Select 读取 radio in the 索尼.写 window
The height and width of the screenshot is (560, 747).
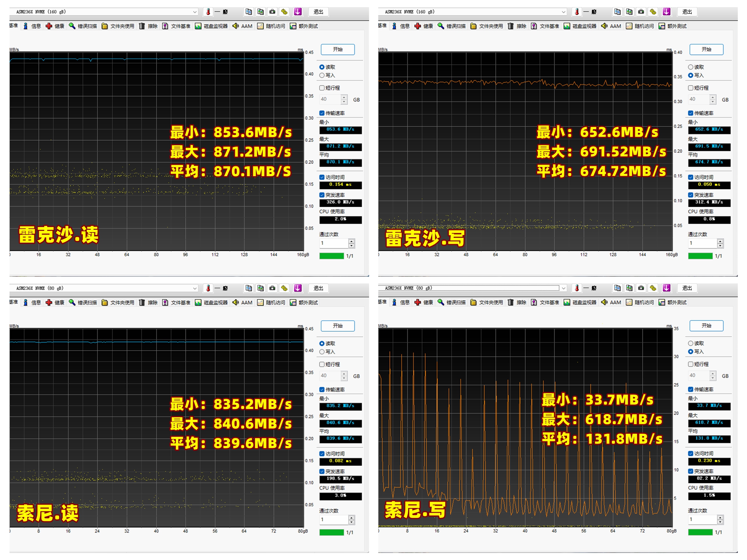(x=691, y=343)
